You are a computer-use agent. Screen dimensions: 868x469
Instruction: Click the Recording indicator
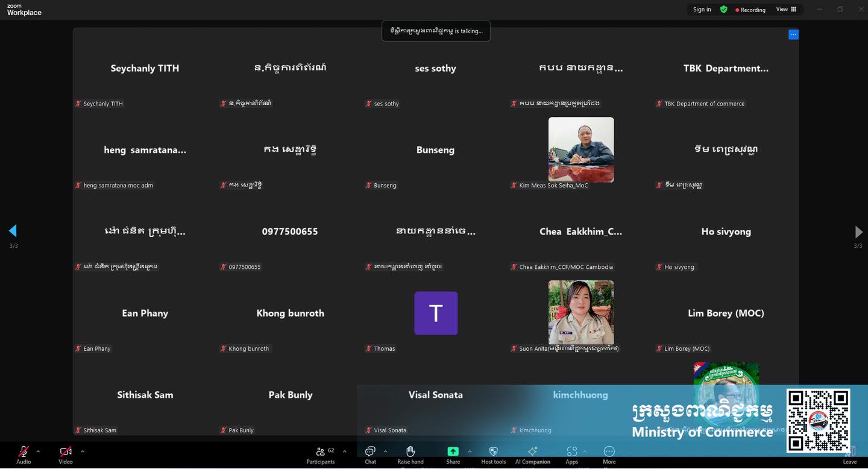pyautogui.click(x=750, y=10)
